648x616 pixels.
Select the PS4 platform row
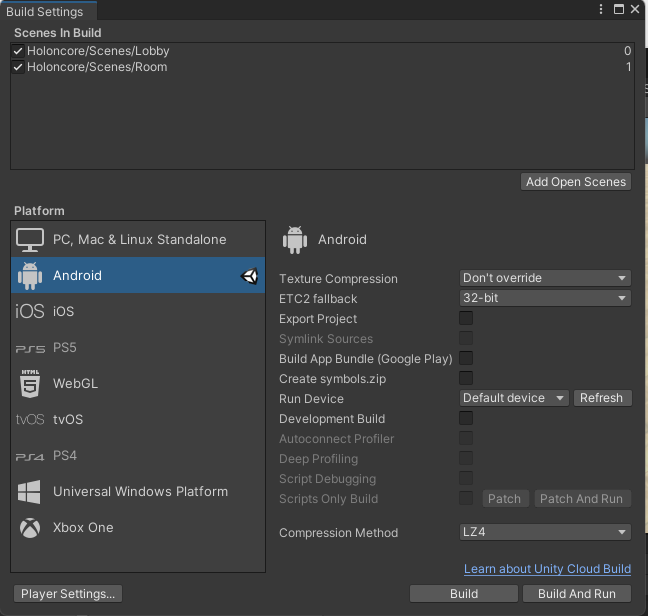138,456
